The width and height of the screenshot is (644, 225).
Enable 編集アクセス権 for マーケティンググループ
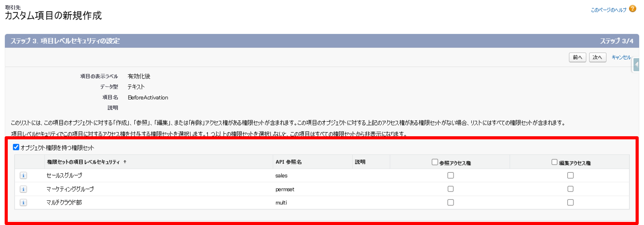[570, 189]
